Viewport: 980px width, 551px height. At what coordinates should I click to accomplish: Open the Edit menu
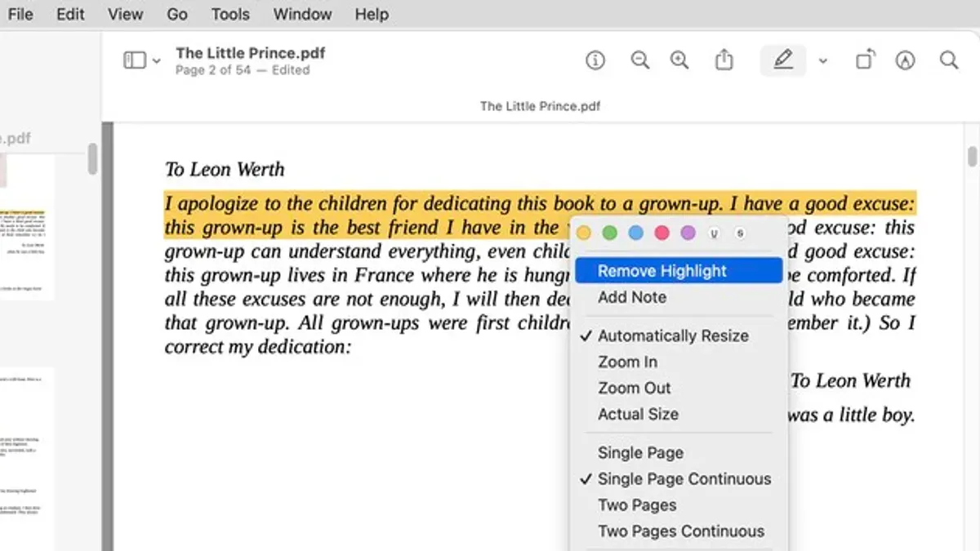[x=70, y=14]
